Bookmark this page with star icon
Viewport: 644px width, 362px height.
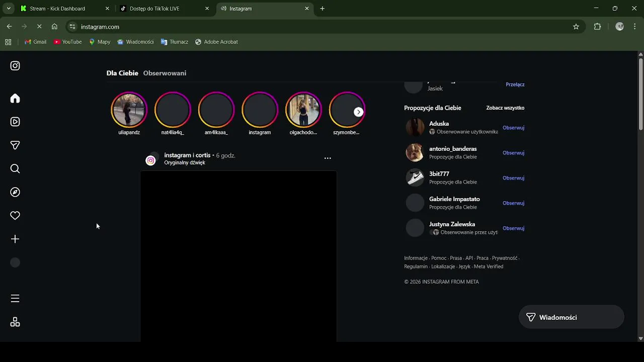576,27
